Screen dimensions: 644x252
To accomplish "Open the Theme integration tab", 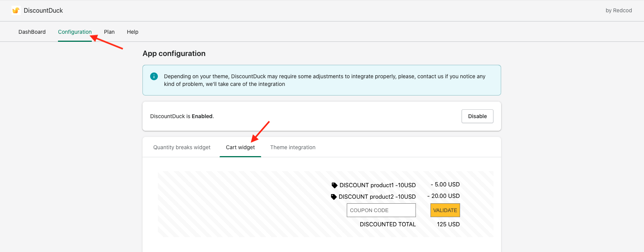I will coord(293,147).
